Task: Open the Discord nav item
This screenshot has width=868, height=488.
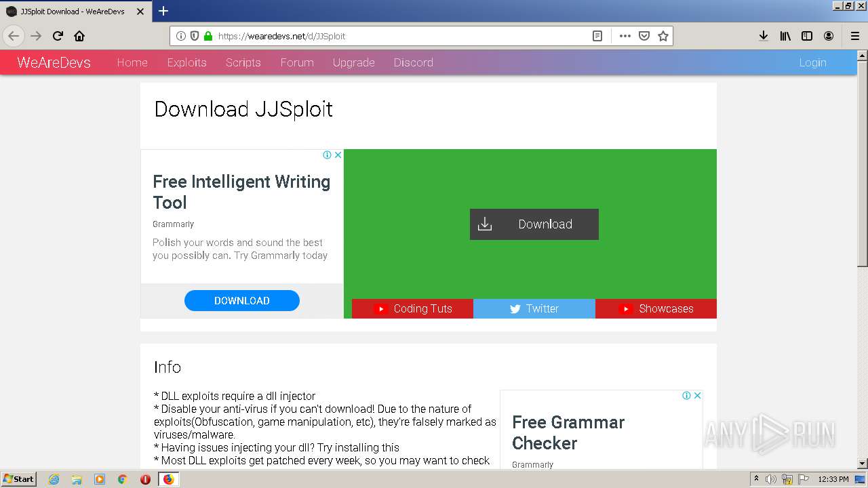Action: point(413,62)
